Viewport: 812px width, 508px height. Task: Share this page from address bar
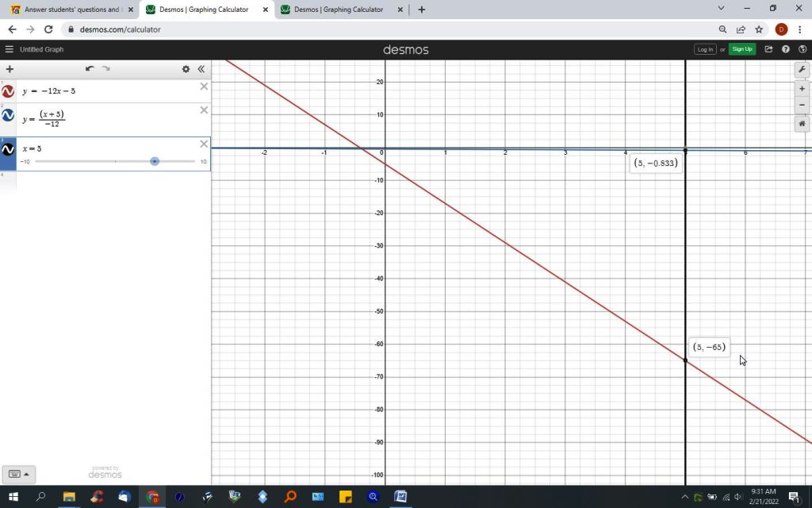741,29
